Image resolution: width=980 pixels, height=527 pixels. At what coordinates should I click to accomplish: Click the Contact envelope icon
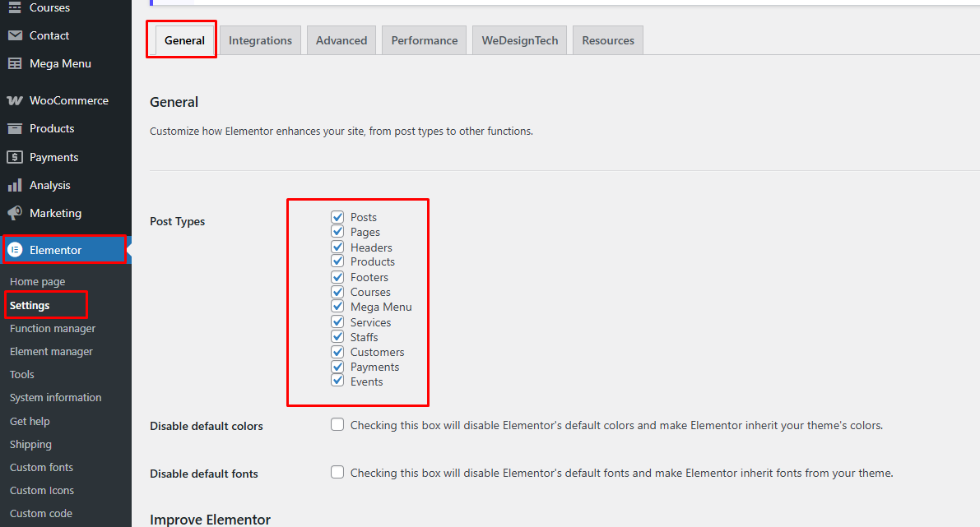(x=14, y=35)
